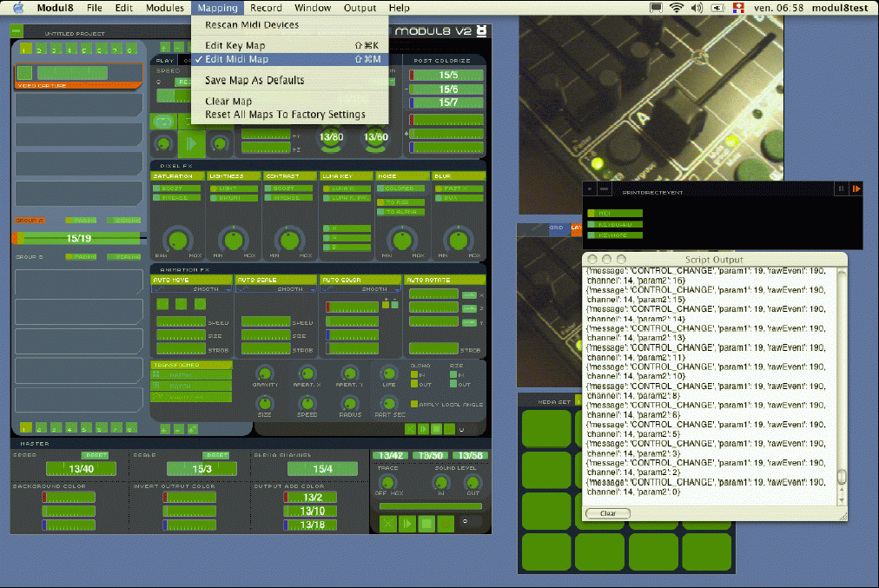
Task: Toggle the Noise Colored option
Action: click(400, 188)
